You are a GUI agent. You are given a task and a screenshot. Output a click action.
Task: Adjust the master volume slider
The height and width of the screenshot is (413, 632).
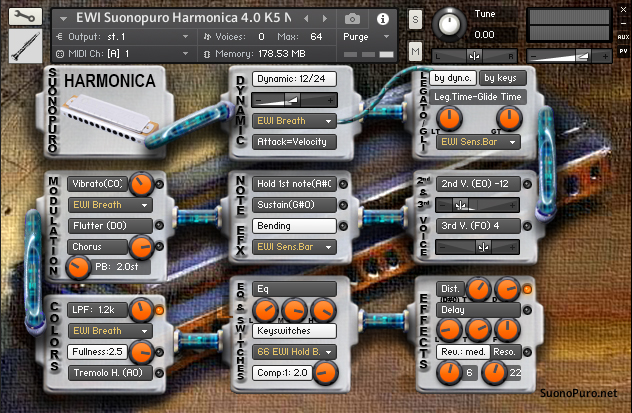[569, 56]
